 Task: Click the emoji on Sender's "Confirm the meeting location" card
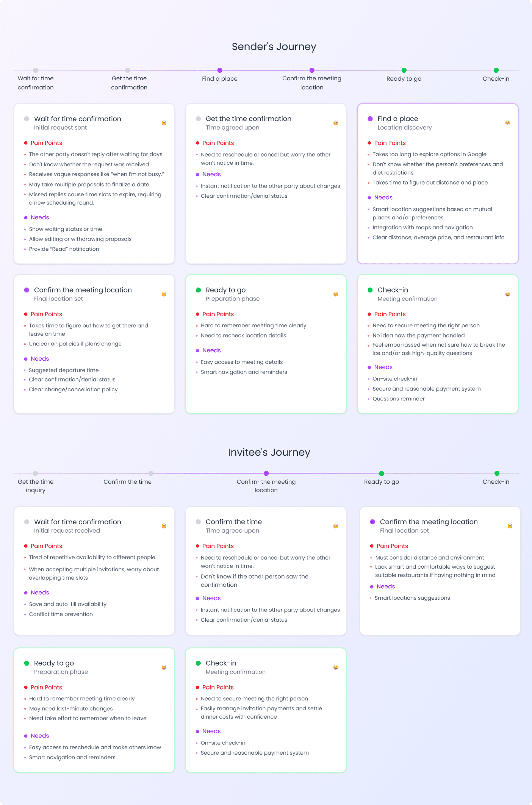(x=164, y=294)
